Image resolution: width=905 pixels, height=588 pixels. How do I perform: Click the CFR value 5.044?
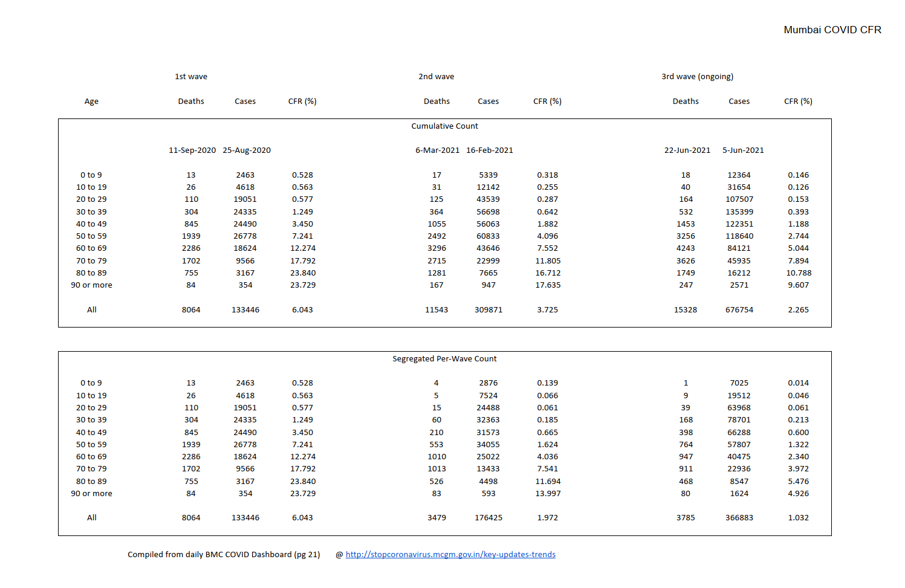click(799, 248)
